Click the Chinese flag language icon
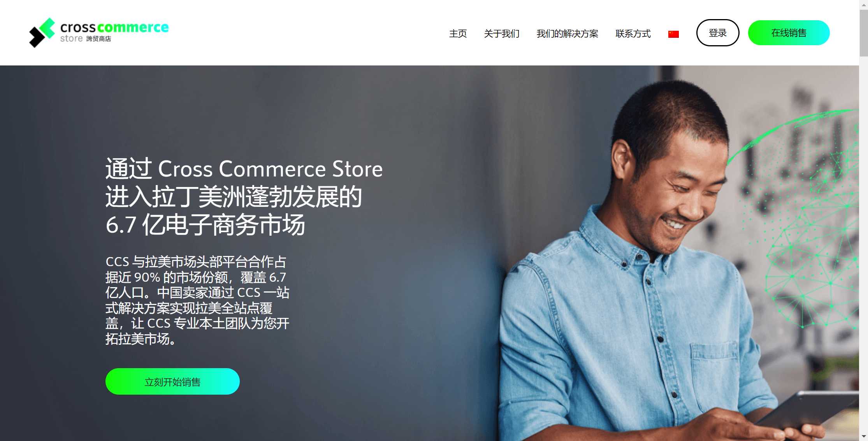Viewport: 868px width, 441px height. tap(673, 34)
